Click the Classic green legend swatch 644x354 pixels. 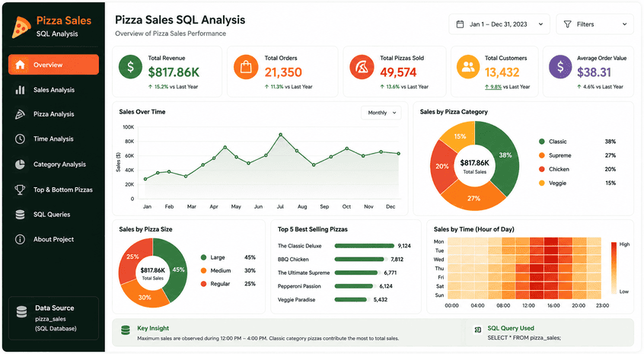(x=542, y=142)
